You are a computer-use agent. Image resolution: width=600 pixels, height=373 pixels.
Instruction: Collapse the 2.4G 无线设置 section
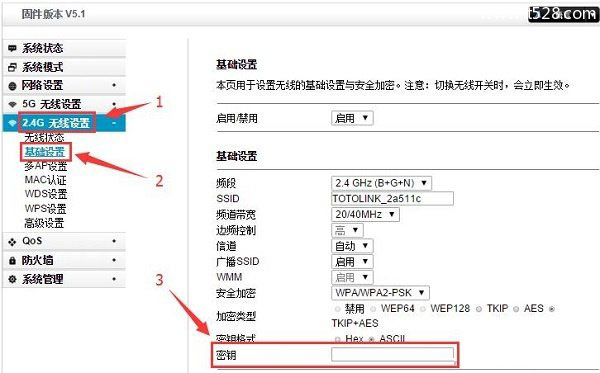[114, 123]
